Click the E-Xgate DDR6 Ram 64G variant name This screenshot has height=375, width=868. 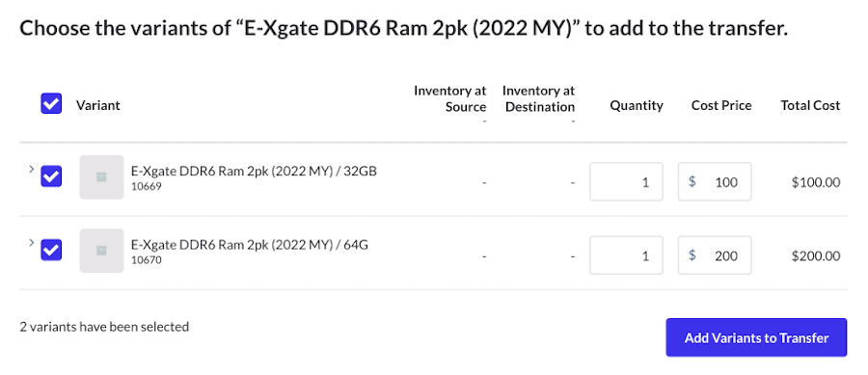249,245
